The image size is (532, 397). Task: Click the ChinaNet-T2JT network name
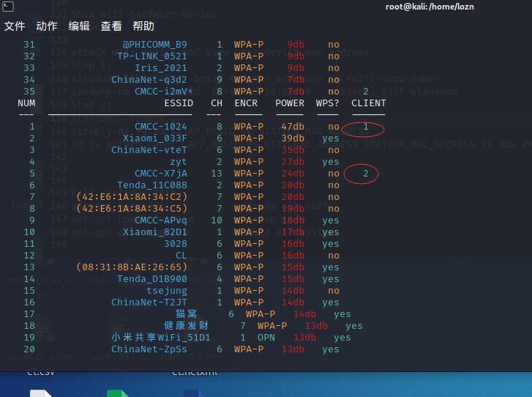point(149,303)
